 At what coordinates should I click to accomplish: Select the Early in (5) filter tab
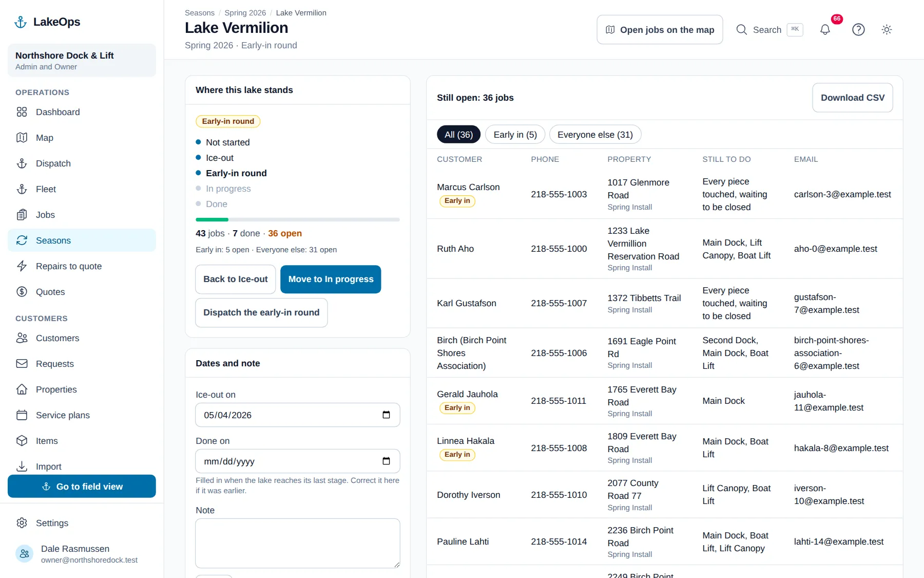pos(515,135)
